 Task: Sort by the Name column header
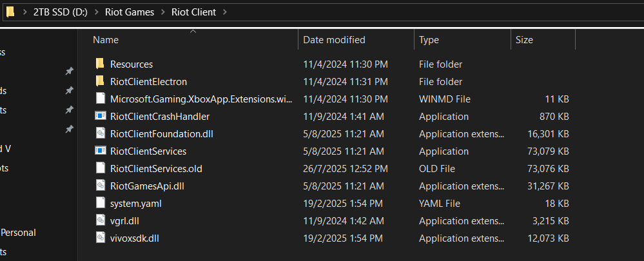(x=106, y=40)
